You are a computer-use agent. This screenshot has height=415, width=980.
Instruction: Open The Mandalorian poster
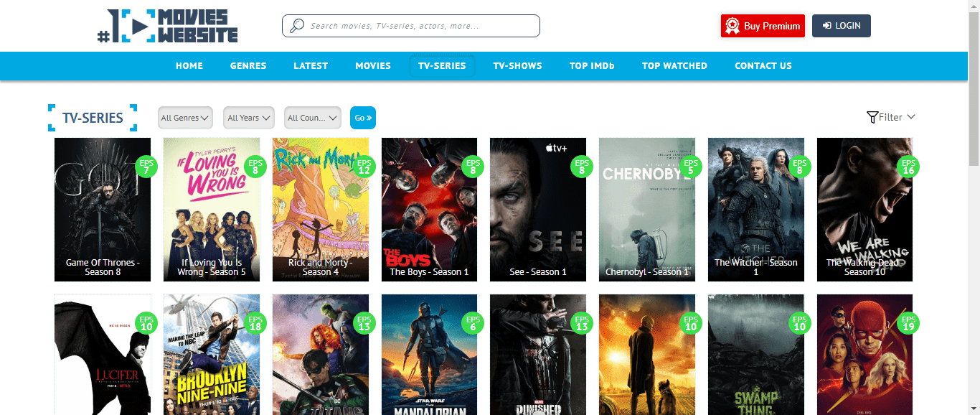pos(429,355)
